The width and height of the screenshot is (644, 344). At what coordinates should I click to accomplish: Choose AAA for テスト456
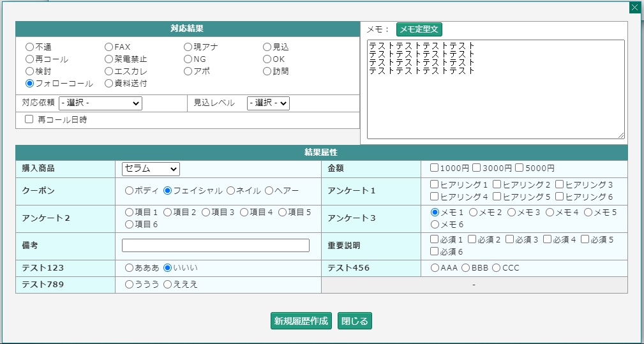(435, 267)
